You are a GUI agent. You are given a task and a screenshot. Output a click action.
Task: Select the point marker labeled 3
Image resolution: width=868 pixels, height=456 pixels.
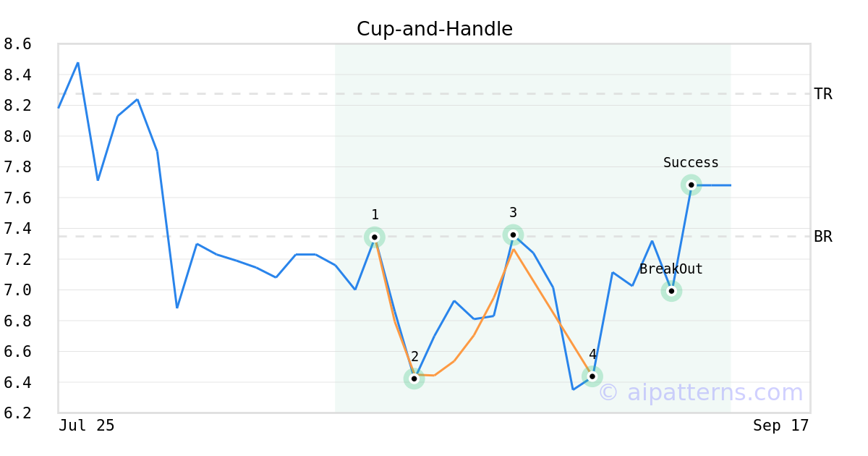click(513, 235)
